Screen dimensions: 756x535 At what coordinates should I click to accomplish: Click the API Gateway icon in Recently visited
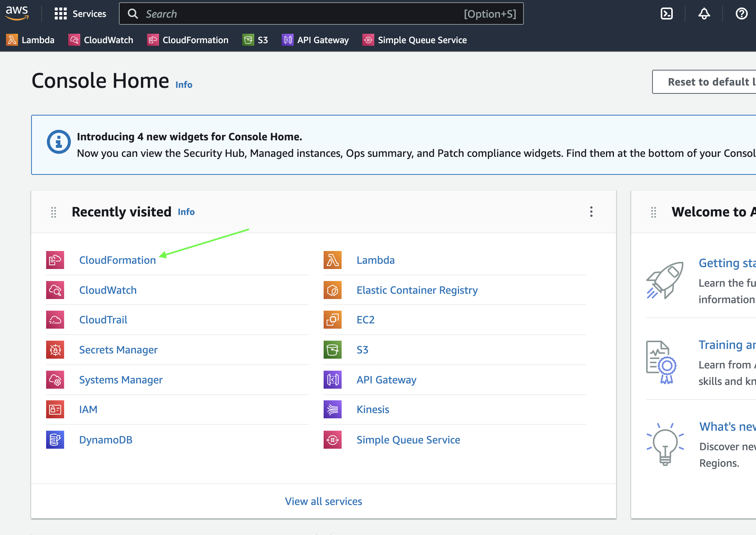click(x=333, y=380)
